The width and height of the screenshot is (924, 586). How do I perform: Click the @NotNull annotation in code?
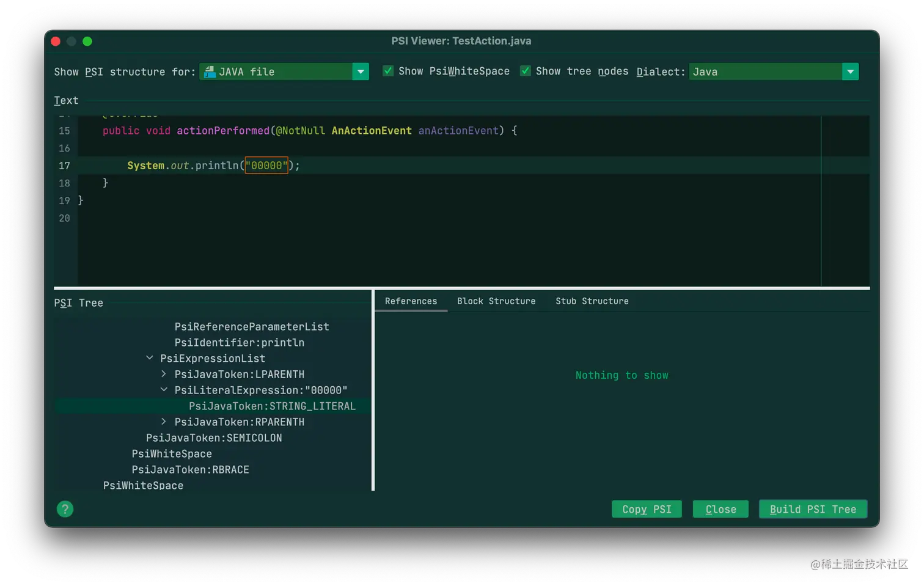pos(300,131)
